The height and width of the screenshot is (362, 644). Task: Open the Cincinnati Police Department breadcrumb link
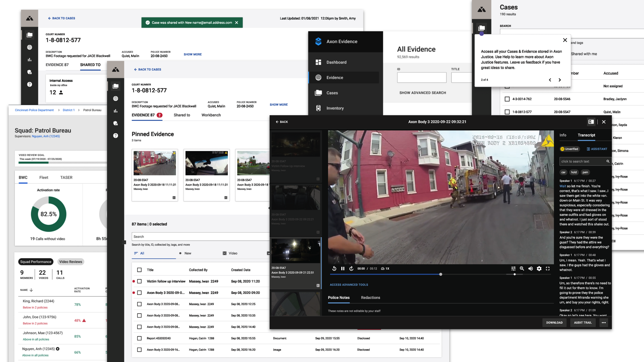[34, 110]
